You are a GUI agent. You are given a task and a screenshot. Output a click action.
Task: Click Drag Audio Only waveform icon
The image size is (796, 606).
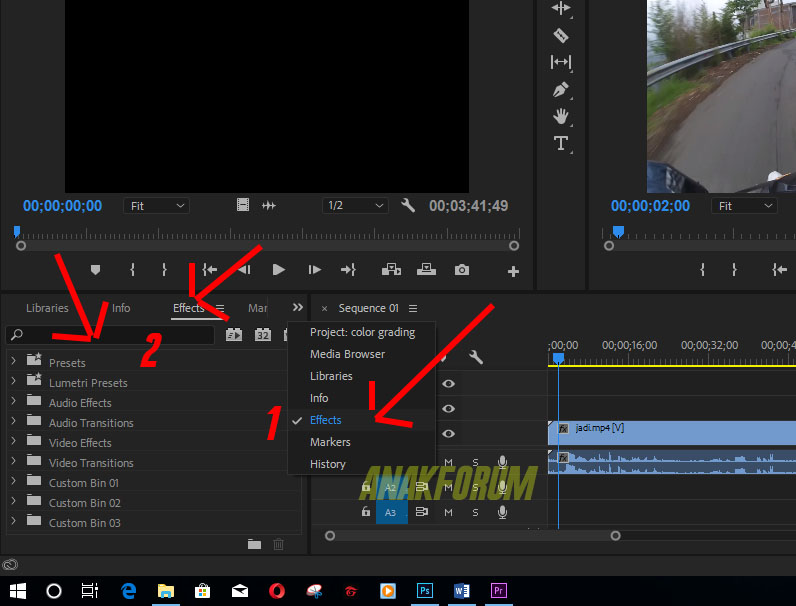click(269, 206)
